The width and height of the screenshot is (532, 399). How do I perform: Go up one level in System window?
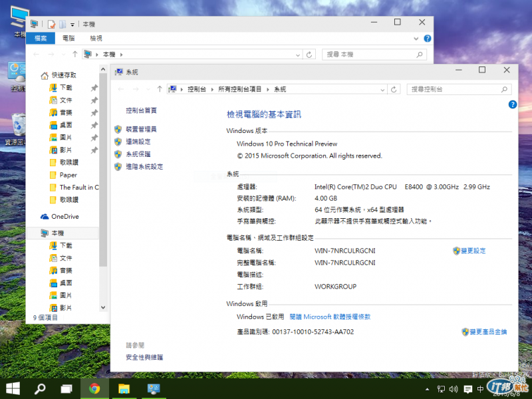point(160,89)
